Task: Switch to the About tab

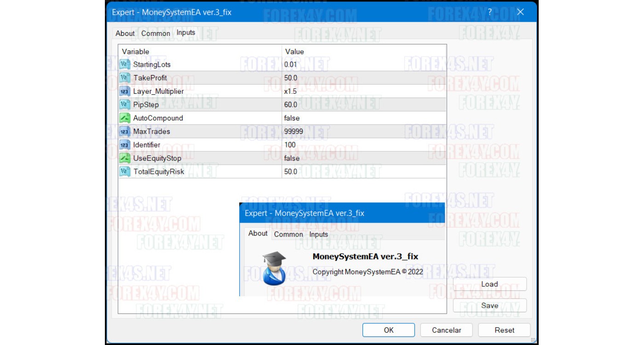Action: [x=125, y=33]
